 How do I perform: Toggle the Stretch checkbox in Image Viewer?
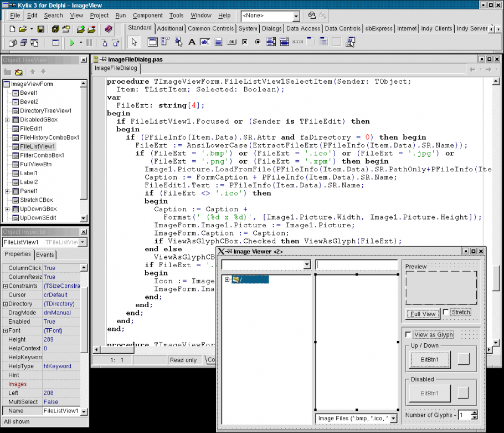pos(445,312)
